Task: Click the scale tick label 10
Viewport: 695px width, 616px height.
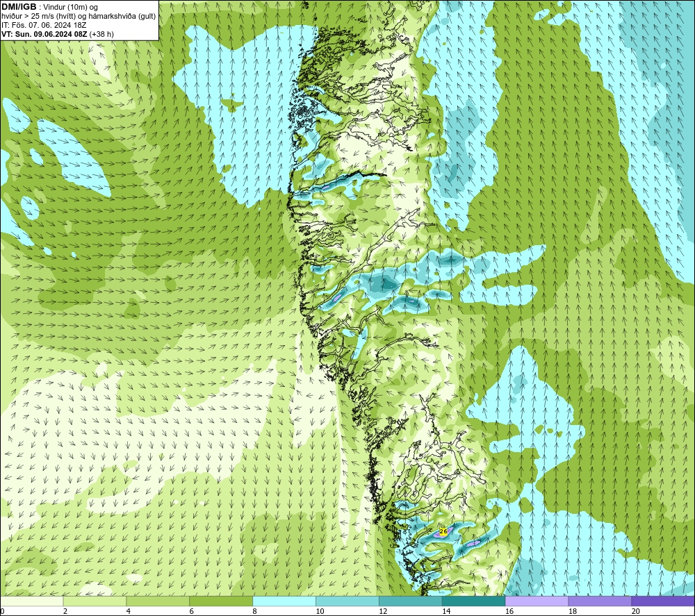Action: [320, 611]
